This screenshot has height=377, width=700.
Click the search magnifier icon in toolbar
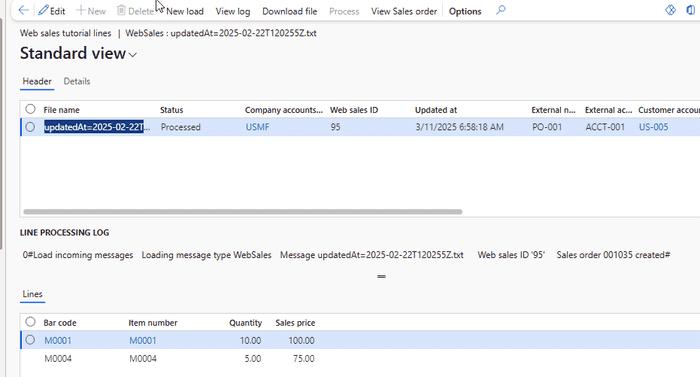click(500, 10)
